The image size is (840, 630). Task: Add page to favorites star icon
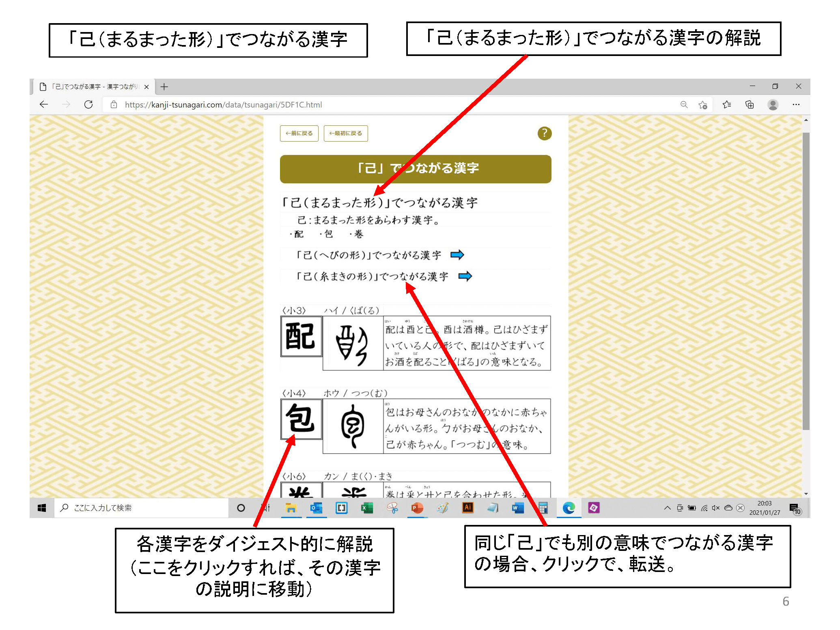703,105
